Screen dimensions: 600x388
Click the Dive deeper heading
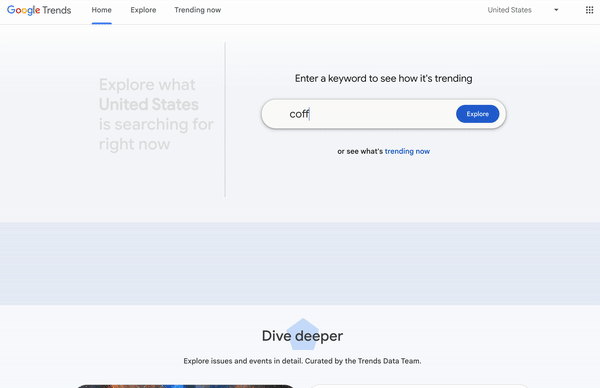click(302, 336)
